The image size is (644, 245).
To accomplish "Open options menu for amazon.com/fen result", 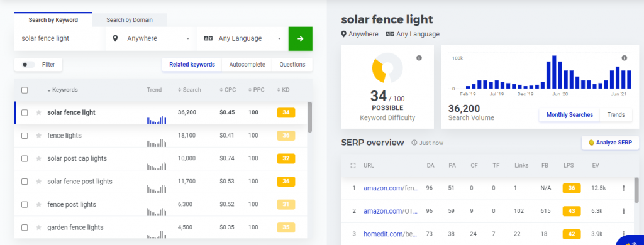I will [x=623, y=188].
